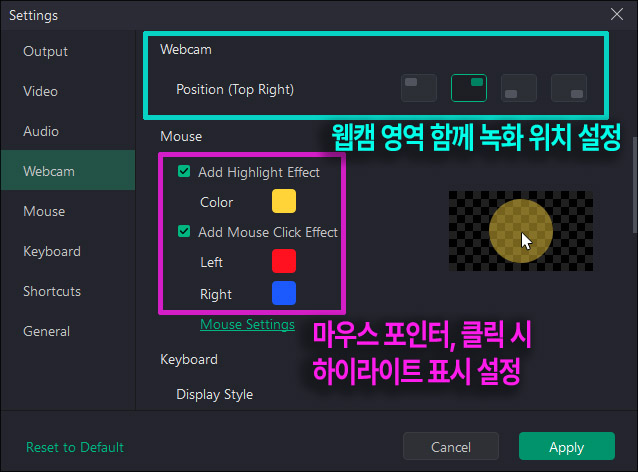Switch to the Keyboard settings tab
The image size is (638, 472).
click(68, 251)
